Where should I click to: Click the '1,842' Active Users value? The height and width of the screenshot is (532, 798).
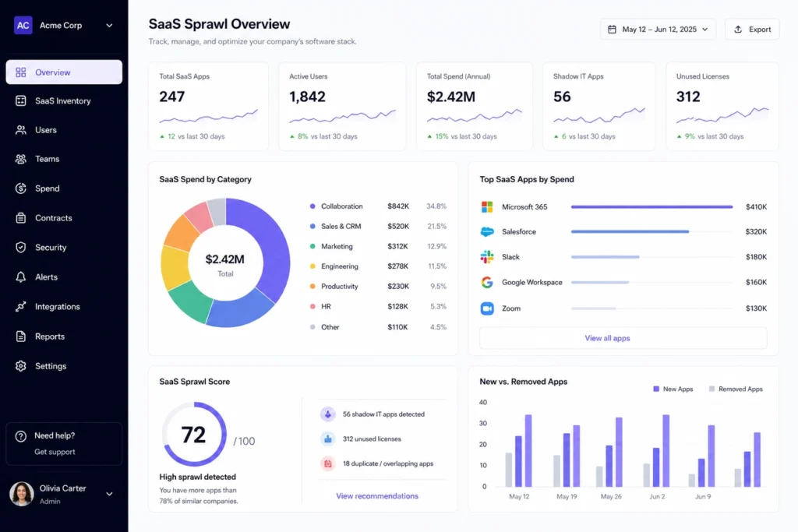pyautogui.click(x=307, y=97)
